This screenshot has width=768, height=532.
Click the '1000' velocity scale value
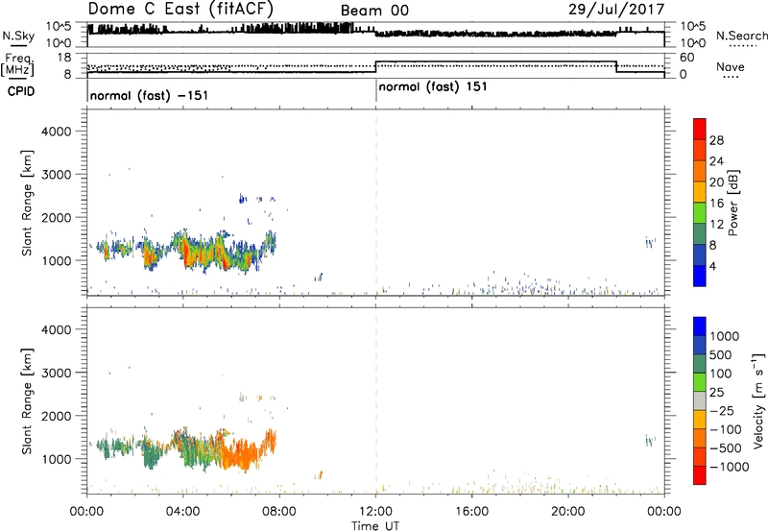(724, 336)
